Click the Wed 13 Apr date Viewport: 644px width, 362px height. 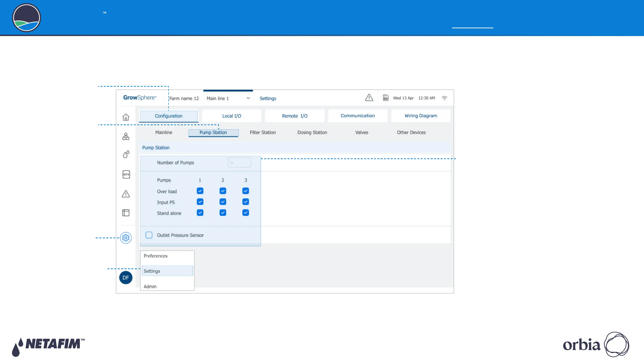(x=403, y=98)
